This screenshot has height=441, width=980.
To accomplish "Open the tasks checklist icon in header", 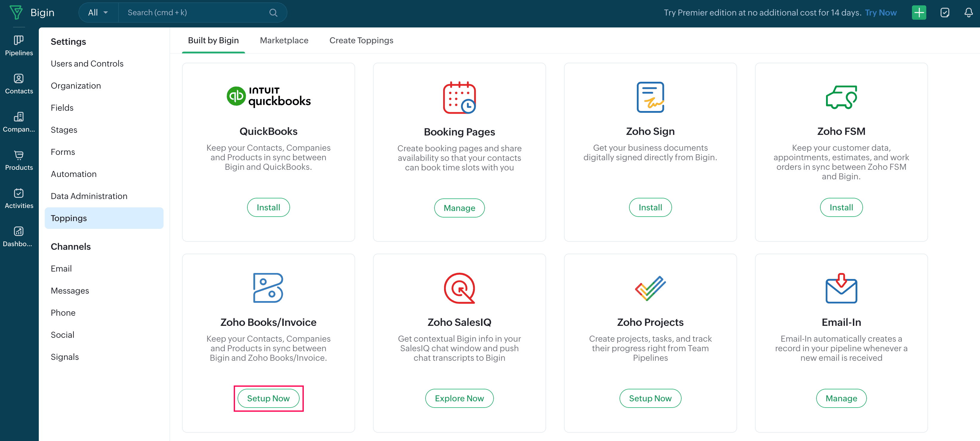I will (944, 13).
